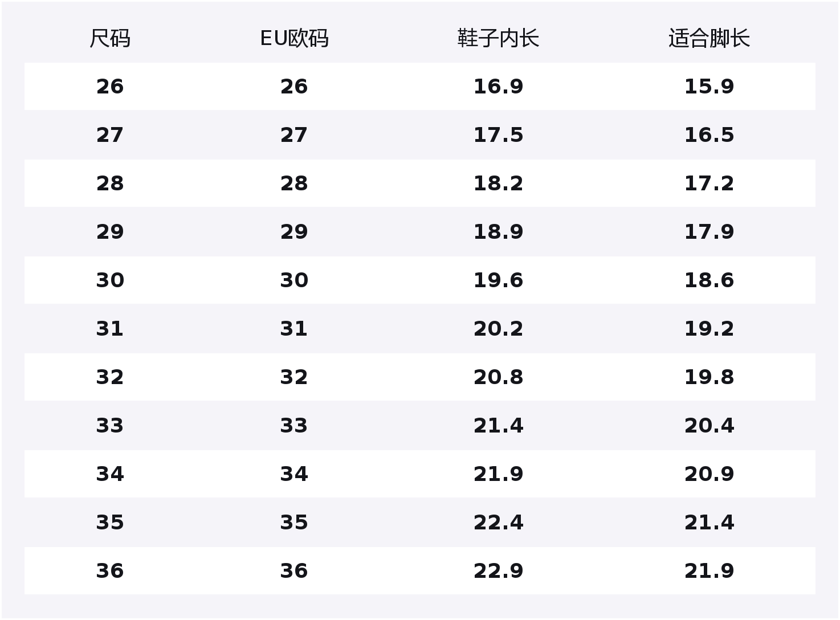
Task: Select EU size 27 cell
Action: click(x=294, y=135)
